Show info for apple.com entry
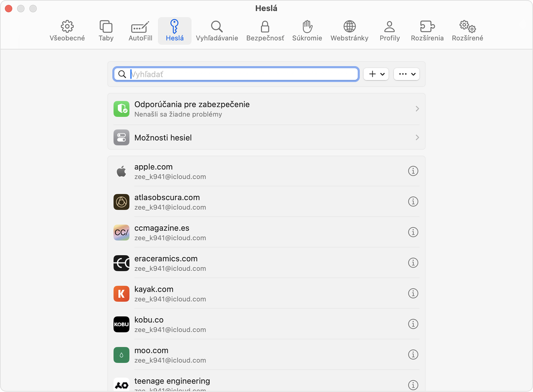The height and width of the screenshot is (392, 533). (x=413, y=171)
